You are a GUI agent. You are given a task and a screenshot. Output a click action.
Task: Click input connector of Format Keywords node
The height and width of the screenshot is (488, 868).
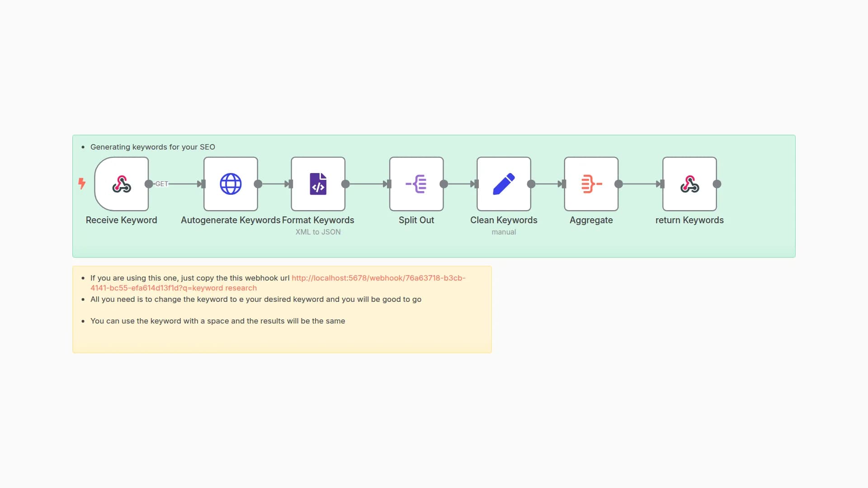291,184
